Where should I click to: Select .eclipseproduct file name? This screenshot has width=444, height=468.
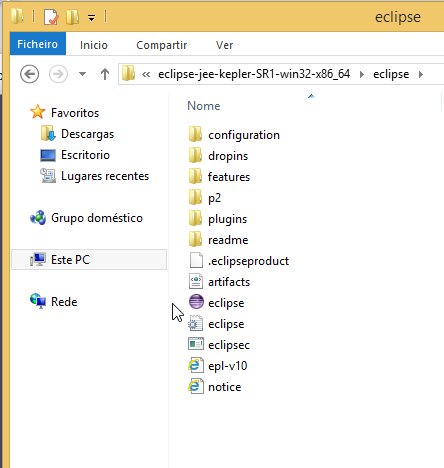pyautogui.click(x=248, y=261)
